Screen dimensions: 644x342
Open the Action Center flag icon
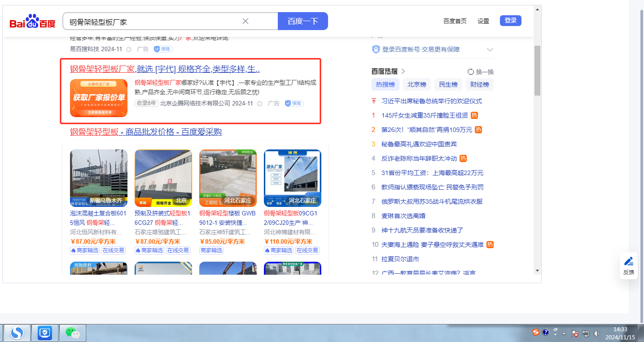tap(574, 333)
